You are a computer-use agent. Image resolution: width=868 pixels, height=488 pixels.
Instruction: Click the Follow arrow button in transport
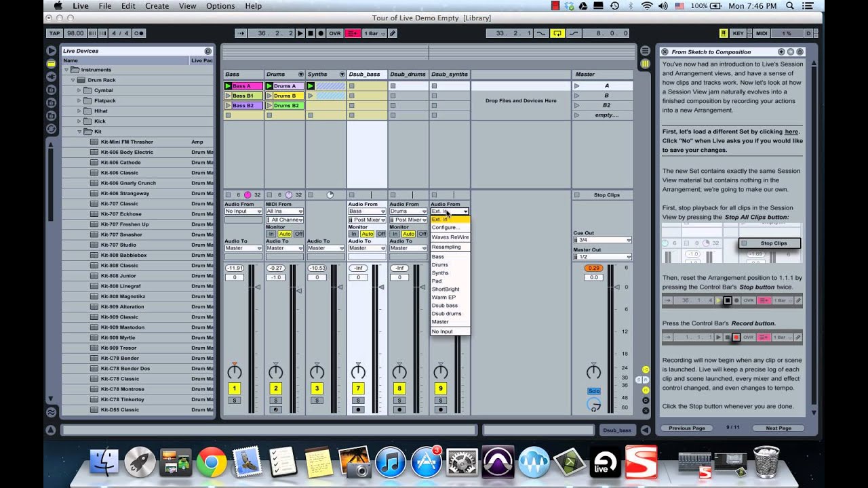click(241, 33)
